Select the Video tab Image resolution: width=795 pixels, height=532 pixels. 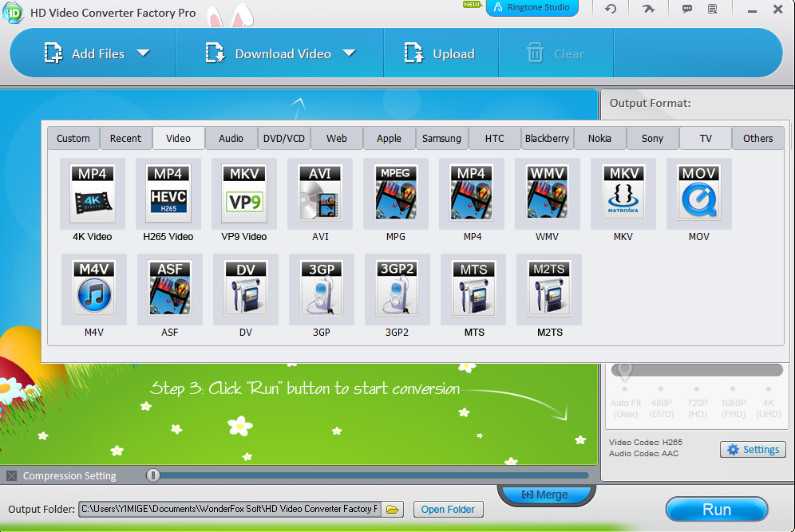179,138
